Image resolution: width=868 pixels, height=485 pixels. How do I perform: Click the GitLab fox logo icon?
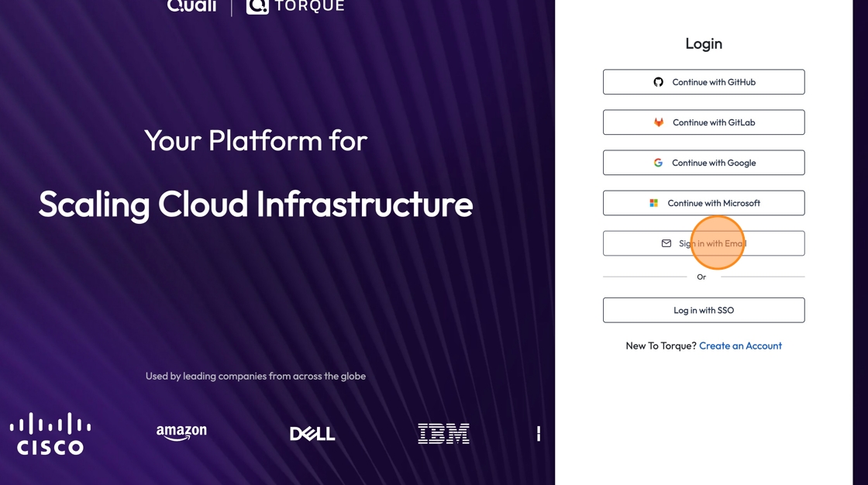[658, 122]
